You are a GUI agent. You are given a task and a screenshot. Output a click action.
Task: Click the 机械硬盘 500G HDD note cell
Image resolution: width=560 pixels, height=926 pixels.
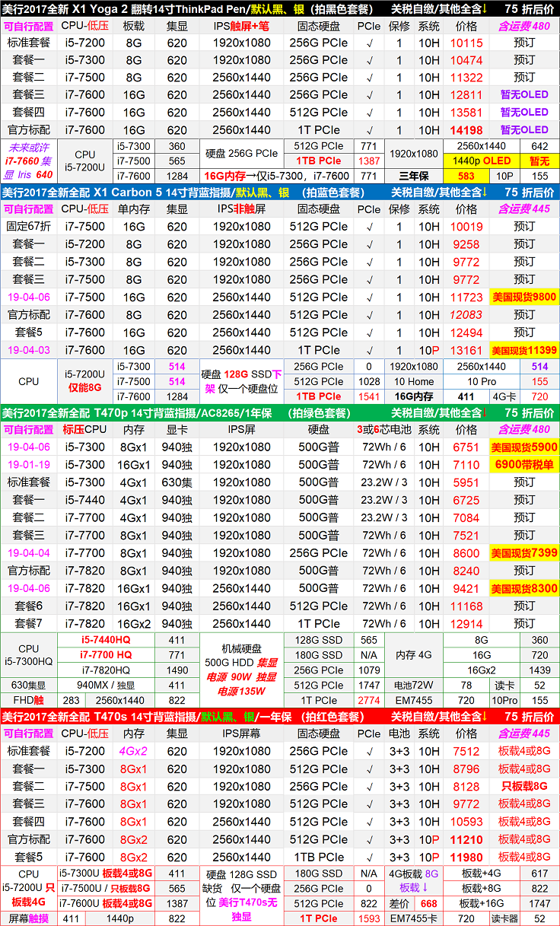click(x=241, y=670)
